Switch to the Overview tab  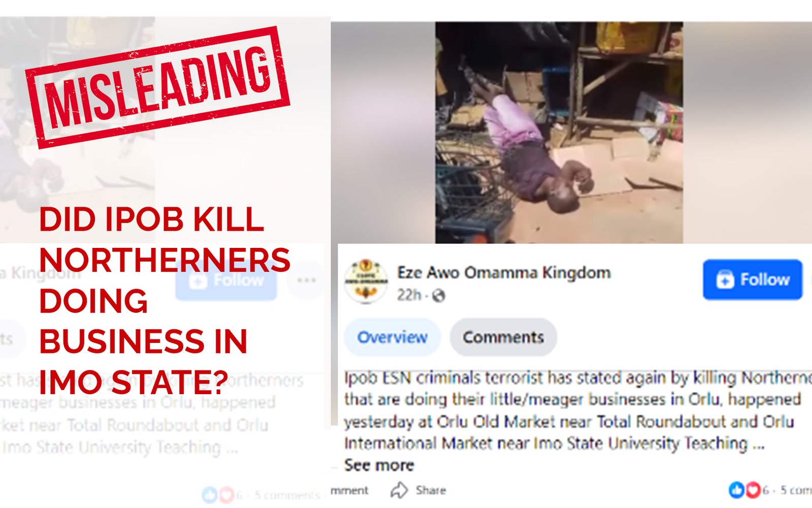click(x=392, y=337)
